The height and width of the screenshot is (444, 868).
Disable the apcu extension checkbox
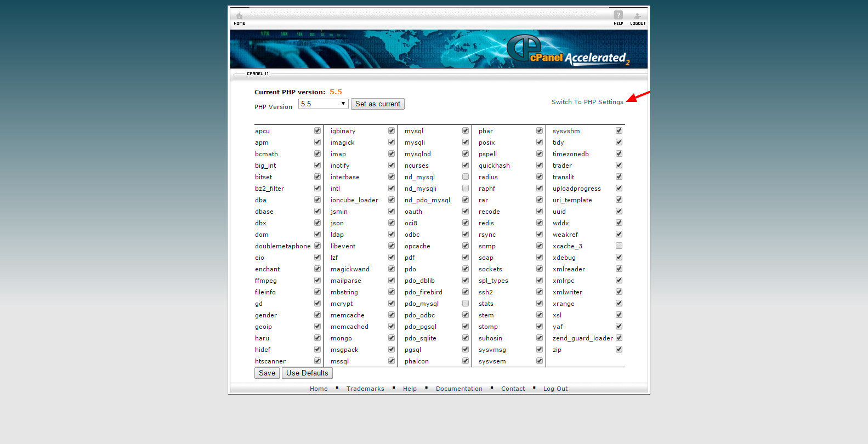(317, 131)
